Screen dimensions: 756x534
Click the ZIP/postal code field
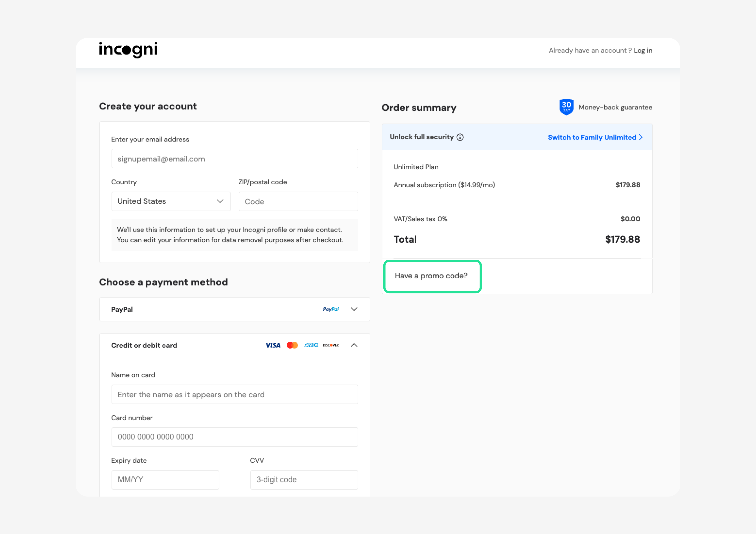pyautogui.click(x=298, y=202)
